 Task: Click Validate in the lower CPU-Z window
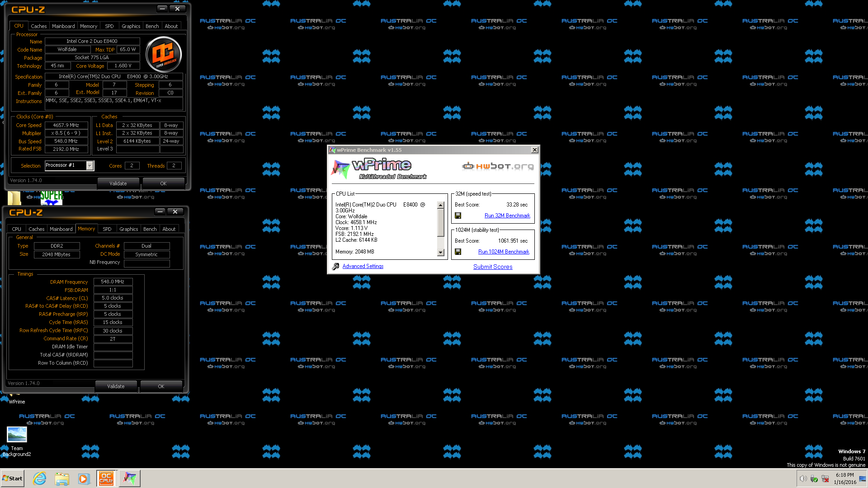116,386
